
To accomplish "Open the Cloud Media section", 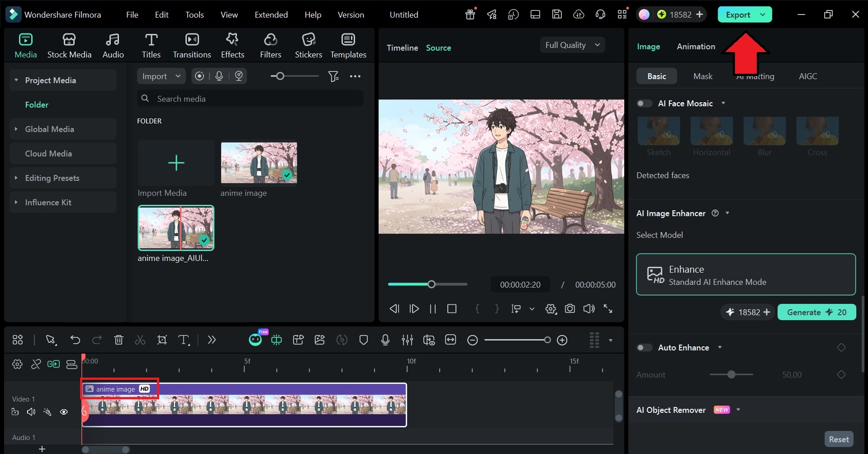I will (63, 153).
